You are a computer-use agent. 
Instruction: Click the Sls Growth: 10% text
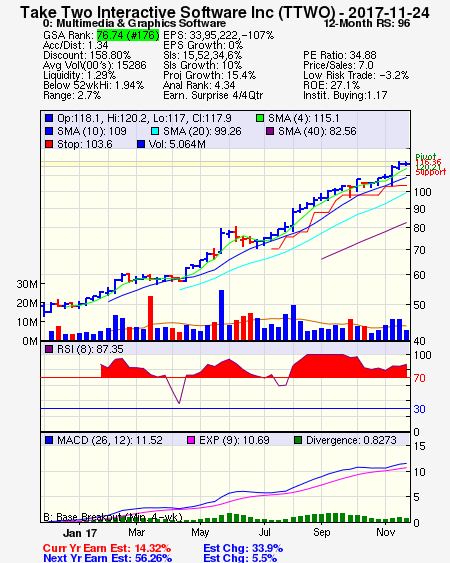click(x=203, y=65)
